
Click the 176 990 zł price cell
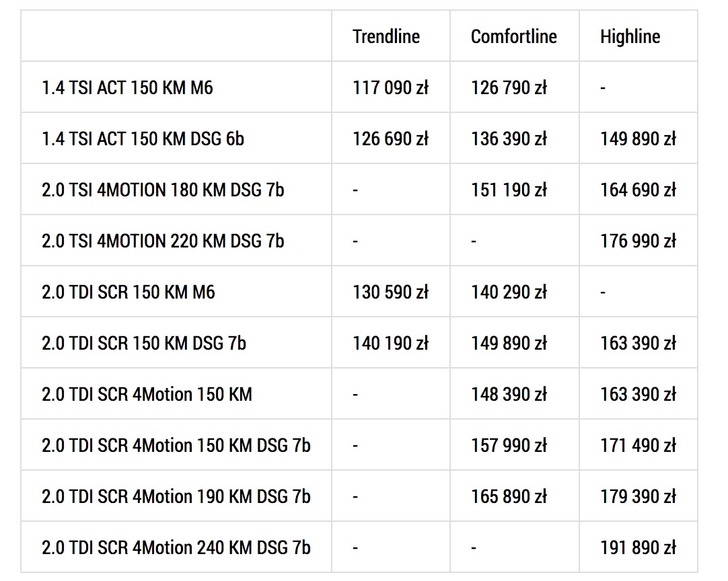pos(638,241)
